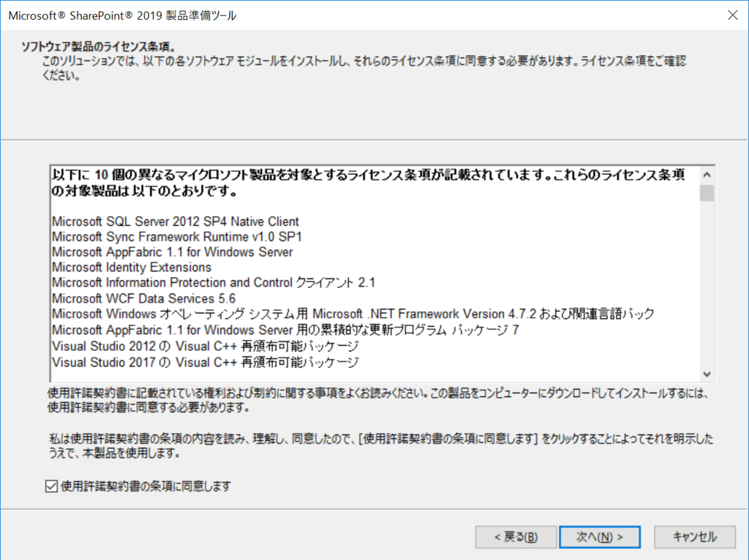Click the bold 以下に 10 個の異なる license heading
Screen dimensions: 749x560
click(369, 183)
